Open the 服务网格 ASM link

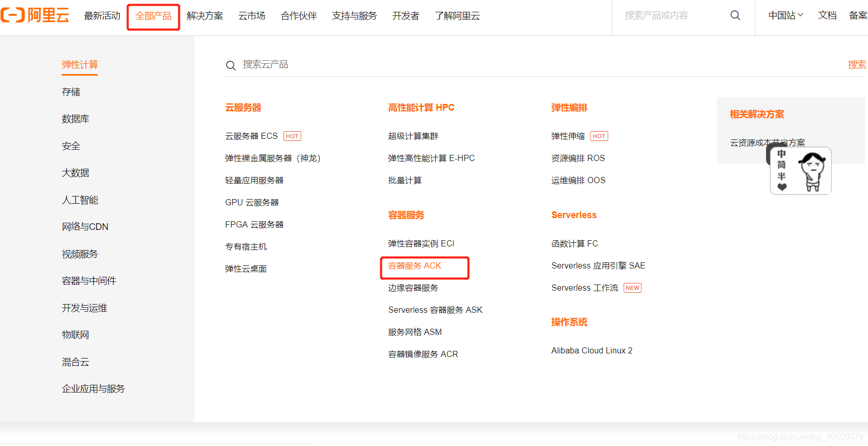pos(415,332)
